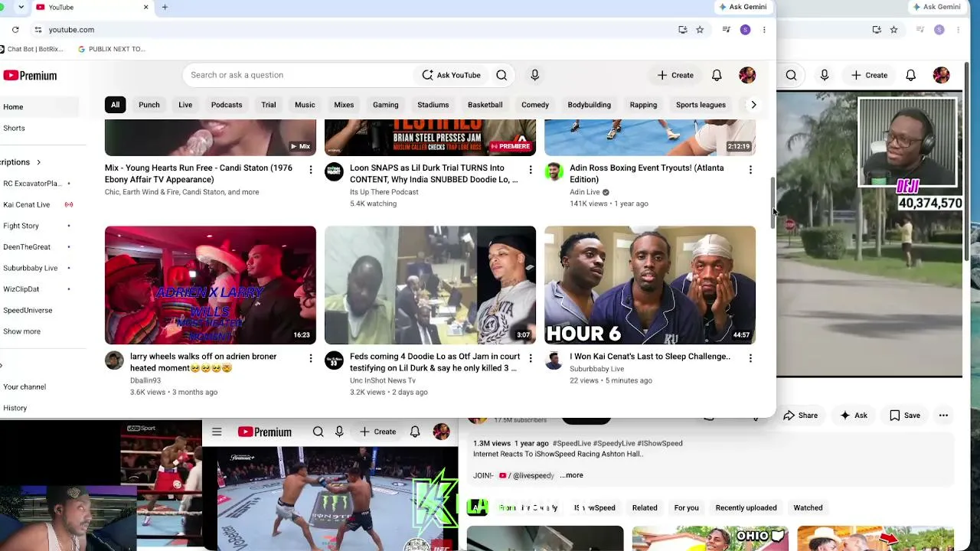Open Adin Live channel link
The height and width of the screenshot is (551, 980).
tap(584, 192)
